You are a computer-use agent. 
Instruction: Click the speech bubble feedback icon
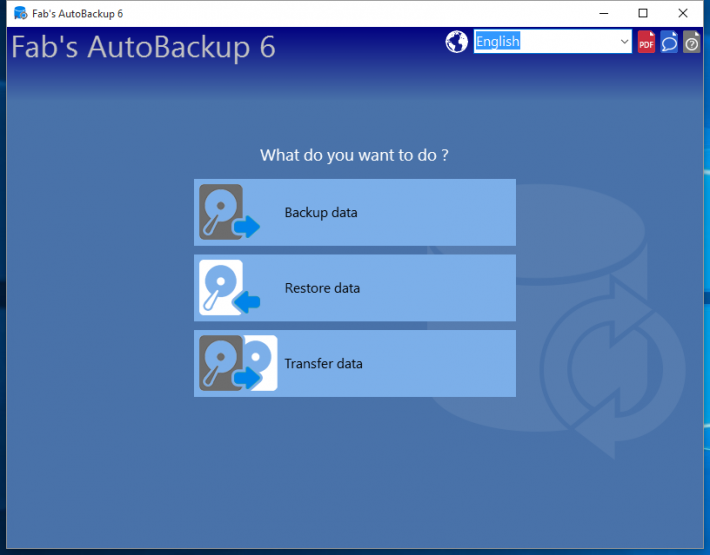[x=669, y=42]
